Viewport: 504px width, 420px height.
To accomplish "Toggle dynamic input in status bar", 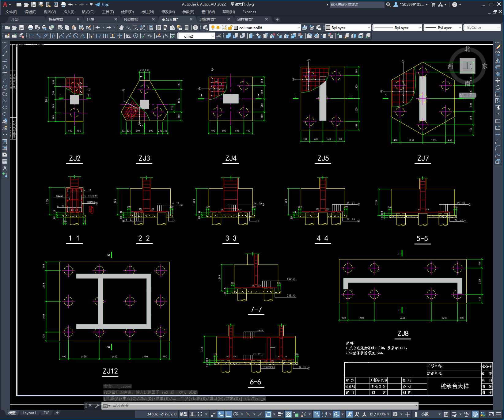I will click(221, 414).
